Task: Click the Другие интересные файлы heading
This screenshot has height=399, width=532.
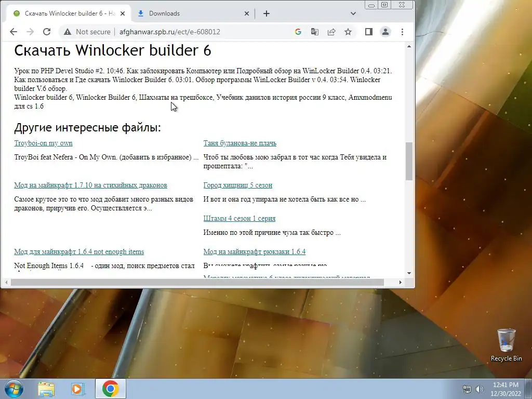Action: tap(87, 128)
